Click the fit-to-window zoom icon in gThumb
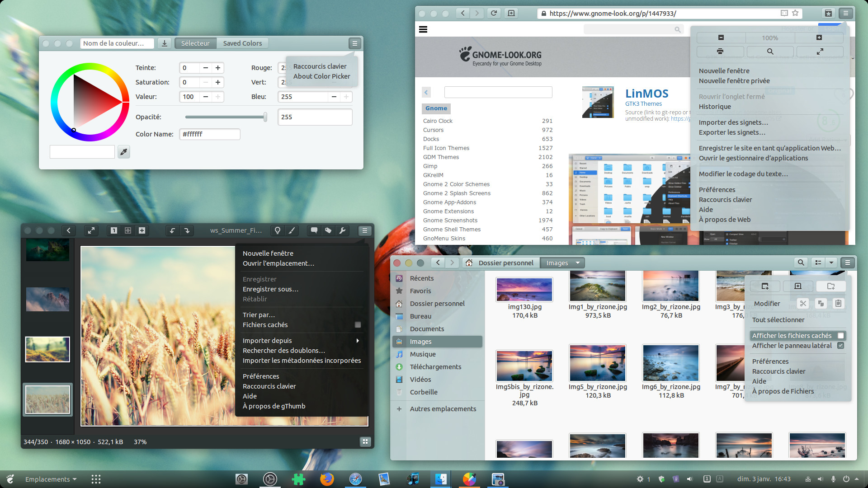This screenshot has width=868, height=488. point(128,230)
